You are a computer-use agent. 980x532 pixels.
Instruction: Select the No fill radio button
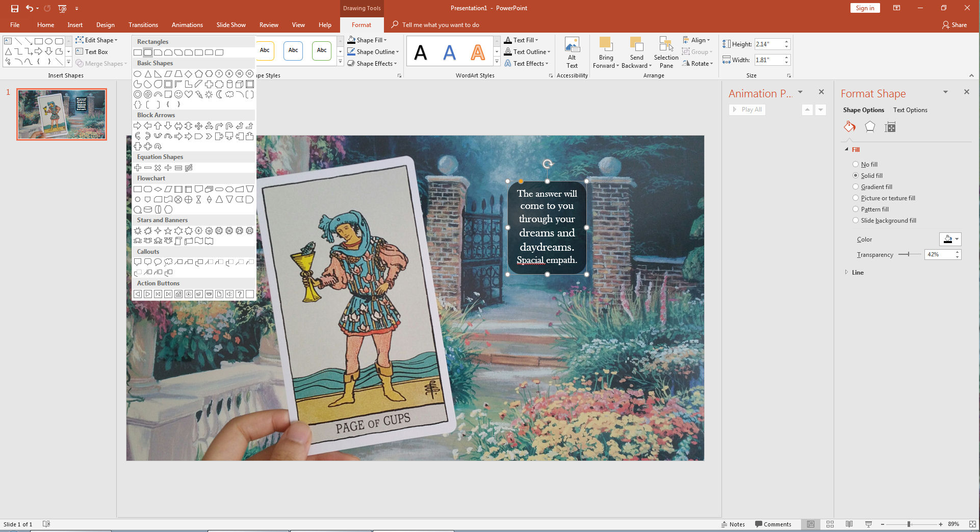click(856, 164)
